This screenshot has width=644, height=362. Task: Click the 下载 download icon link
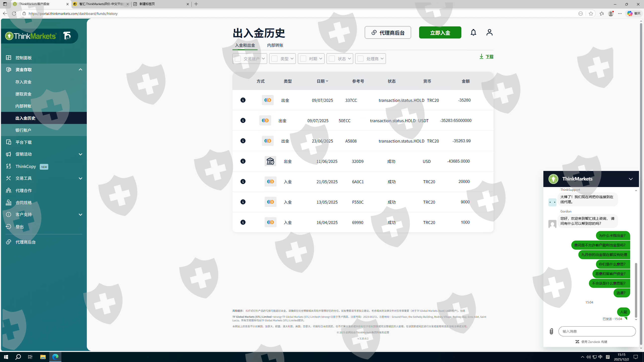pyautogui.click(x=486, y=57)
